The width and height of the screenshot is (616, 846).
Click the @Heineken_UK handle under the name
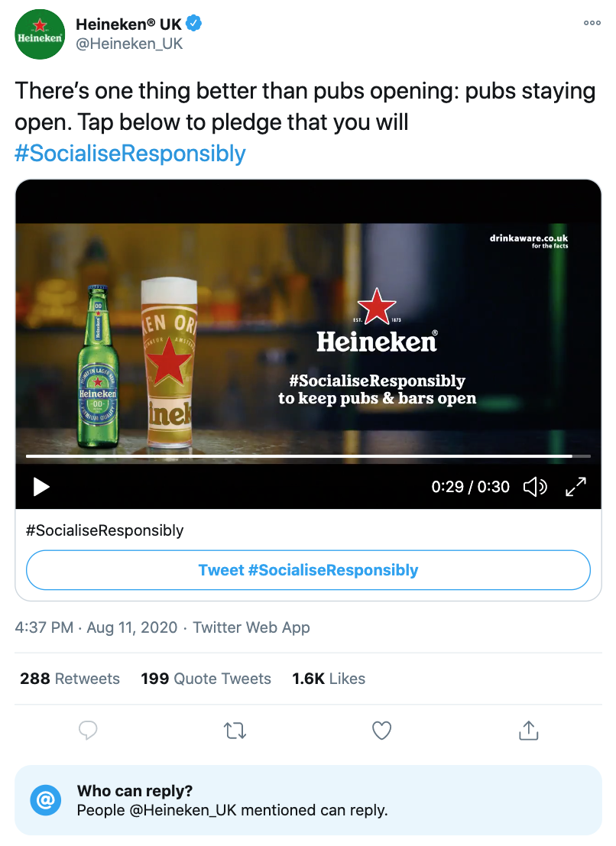(129, 44)
